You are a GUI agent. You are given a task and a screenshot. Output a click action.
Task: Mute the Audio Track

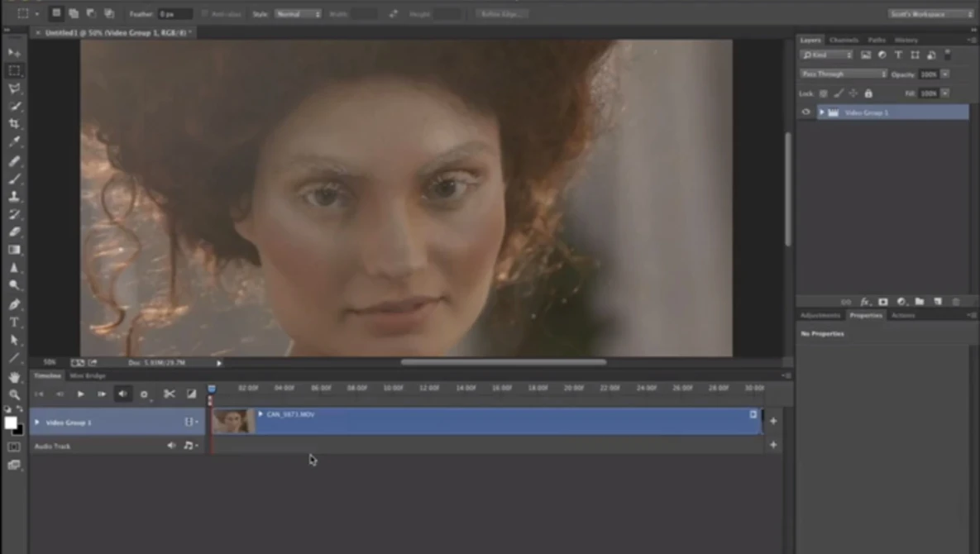tap(171, 446)
